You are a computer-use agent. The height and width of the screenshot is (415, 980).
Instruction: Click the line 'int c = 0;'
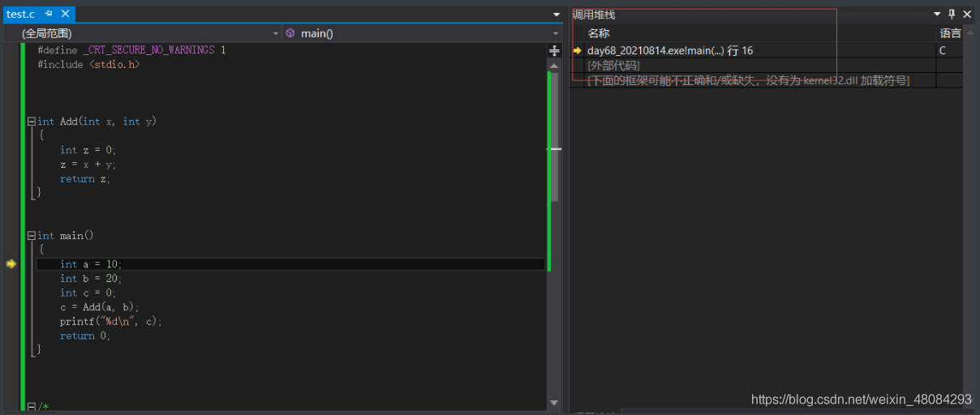[88, 293]
